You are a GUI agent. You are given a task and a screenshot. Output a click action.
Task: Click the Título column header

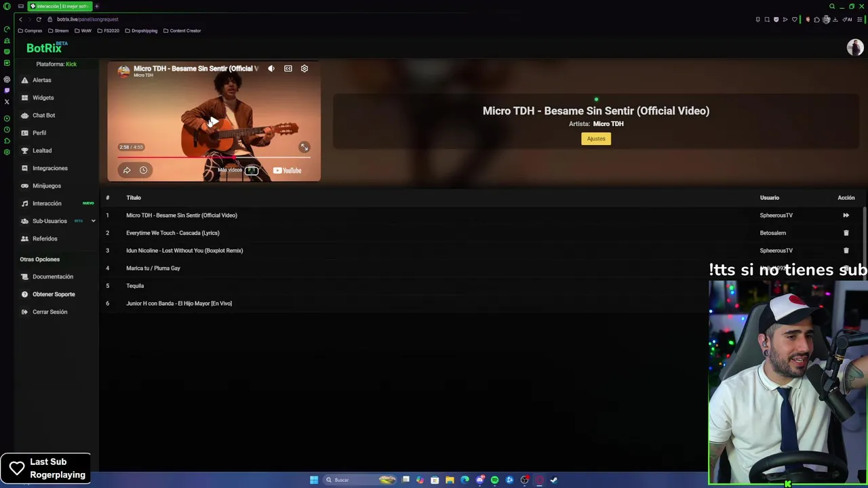click(134, 198)
